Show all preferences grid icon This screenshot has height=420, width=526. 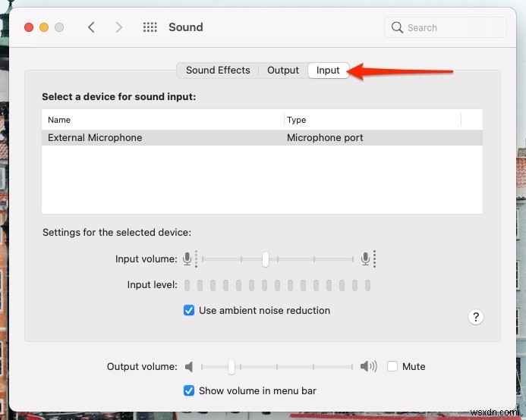tap(150, 27)
